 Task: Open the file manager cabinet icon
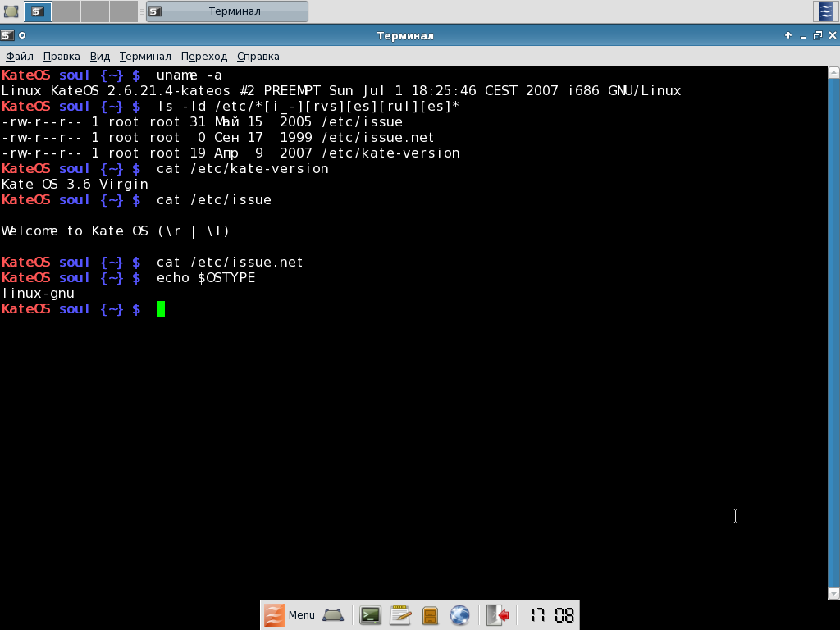(x=430, y=615)
